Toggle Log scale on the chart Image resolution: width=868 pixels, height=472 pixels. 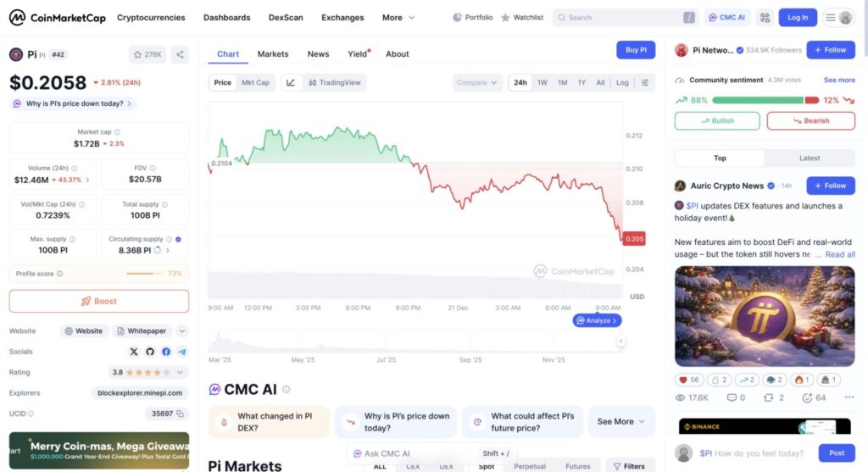(622, 83)
